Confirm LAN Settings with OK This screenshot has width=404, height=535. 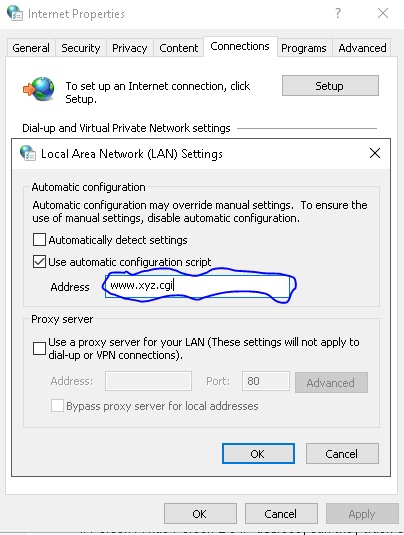click(258, 453)
